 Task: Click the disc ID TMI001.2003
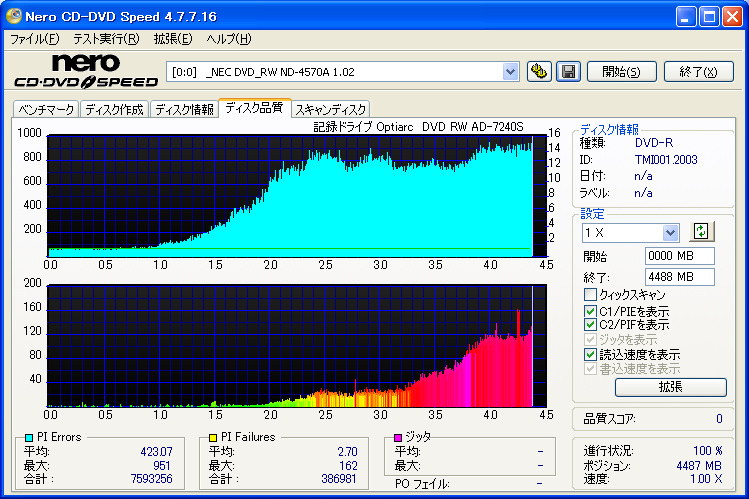pos(666,159)
